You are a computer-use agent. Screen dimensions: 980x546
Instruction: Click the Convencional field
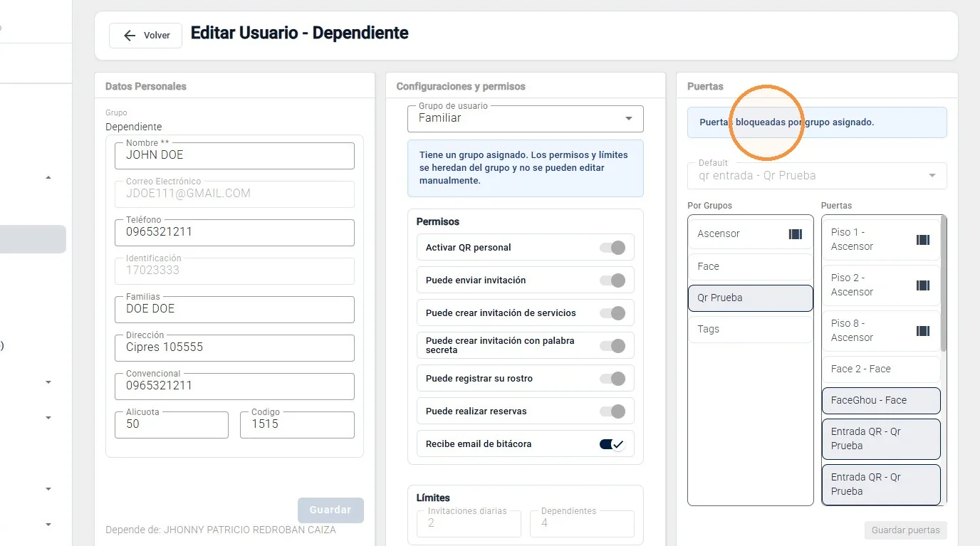coord(234,387)
